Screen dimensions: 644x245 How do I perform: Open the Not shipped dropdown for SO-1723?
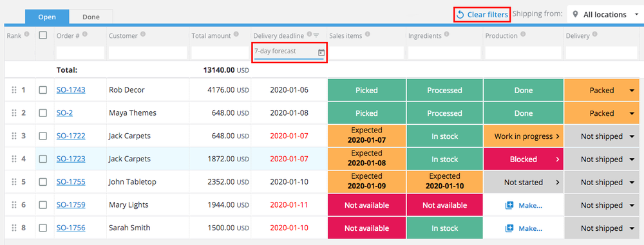pyautogui.click(x=632, y=159)
